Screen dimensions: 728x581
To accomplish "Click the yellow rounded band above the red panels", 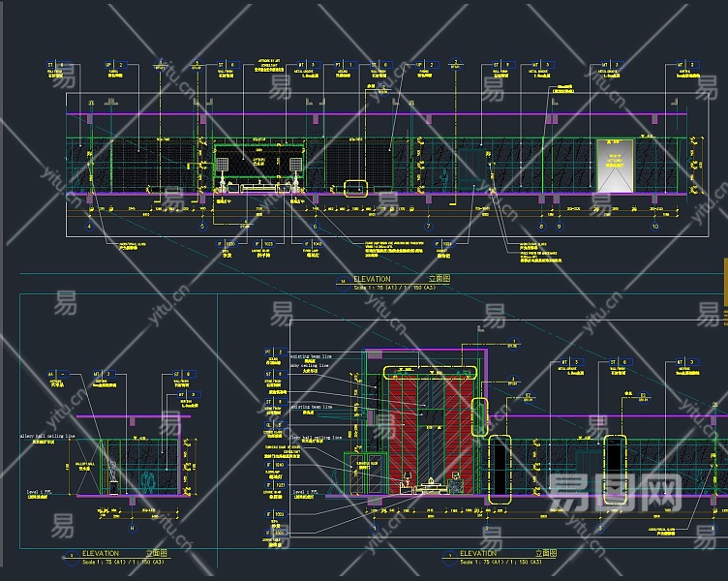I will 430,373.
